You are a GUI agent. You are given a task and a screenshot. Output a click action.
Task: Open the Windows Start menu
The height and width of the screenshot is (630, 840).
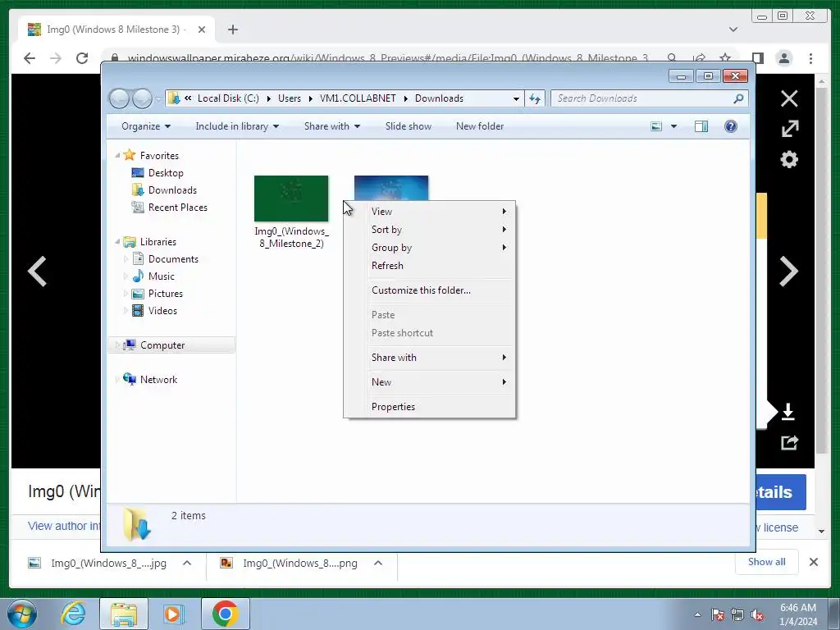[x=21, y=614]
